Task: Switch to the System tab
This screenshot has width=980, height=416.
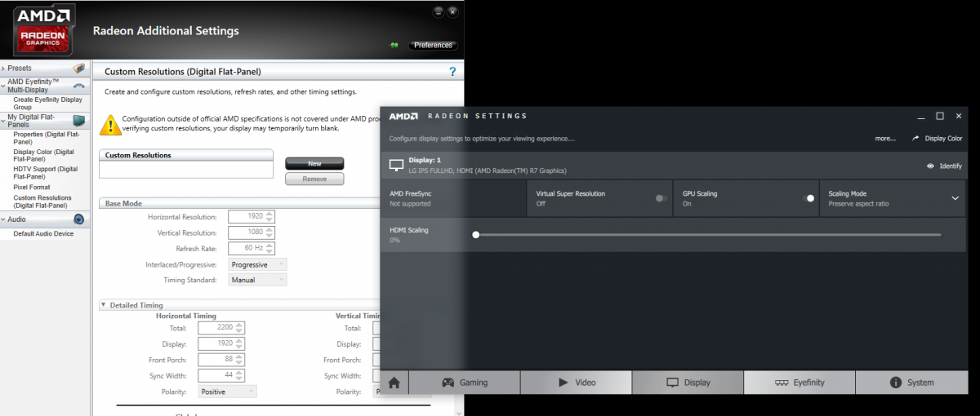Action: click(x=911, y=382)
